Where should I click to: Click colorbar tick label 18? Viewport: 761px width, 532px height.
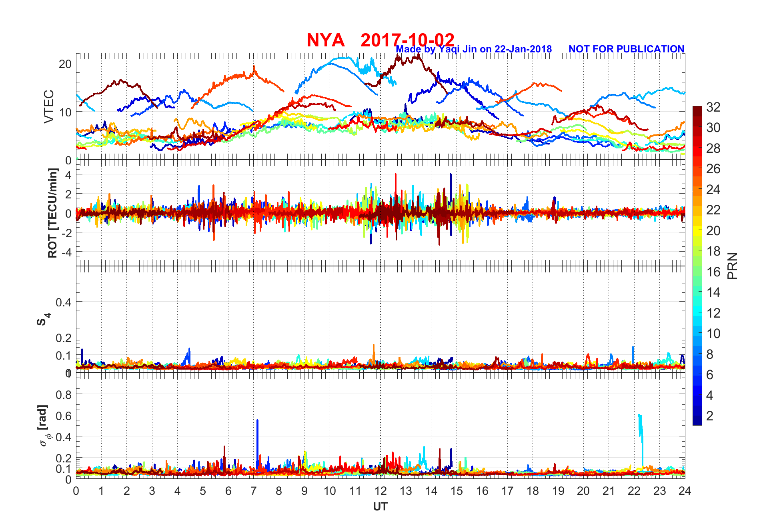click(x=713, y=251)
